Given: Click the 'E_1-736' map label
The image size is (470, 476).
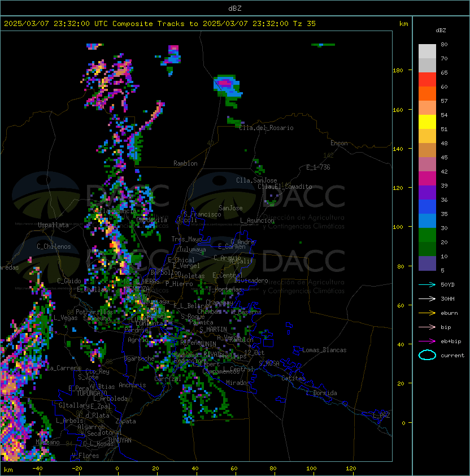Looking at the screenshot, I should coord(318,167).
